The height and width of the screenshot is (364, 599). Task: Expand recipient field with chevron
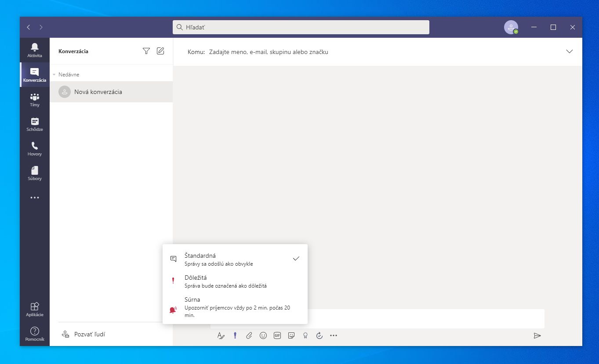570,51
